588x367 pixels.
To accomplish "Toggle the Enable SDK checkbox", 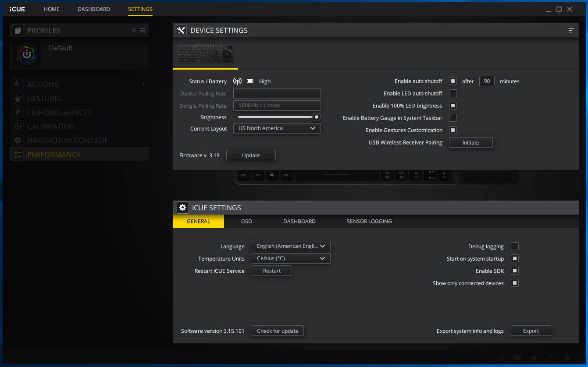I will click(515, 271).
